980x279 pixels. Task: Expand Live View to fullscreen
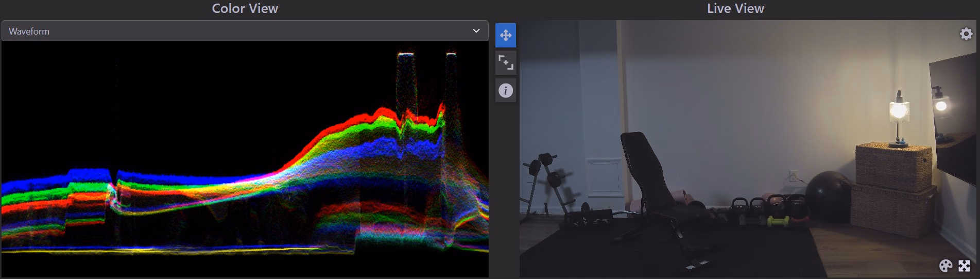click(965, 266)
